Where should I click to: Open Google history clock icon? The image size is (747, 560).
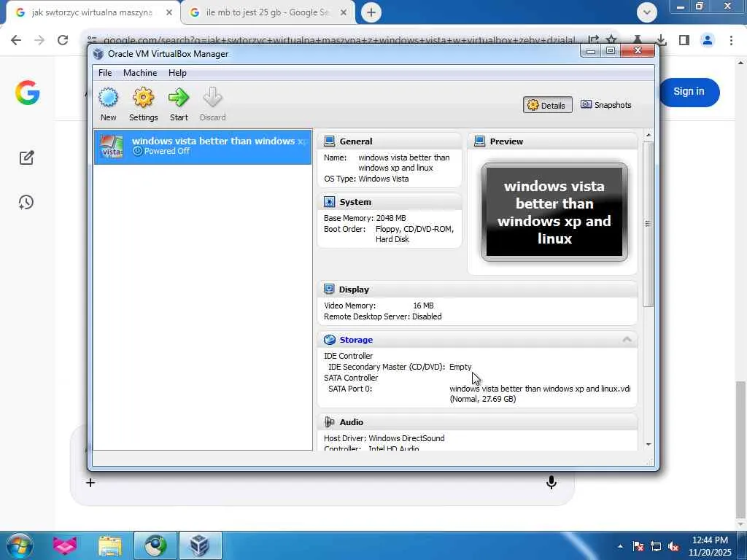[26, 202]
